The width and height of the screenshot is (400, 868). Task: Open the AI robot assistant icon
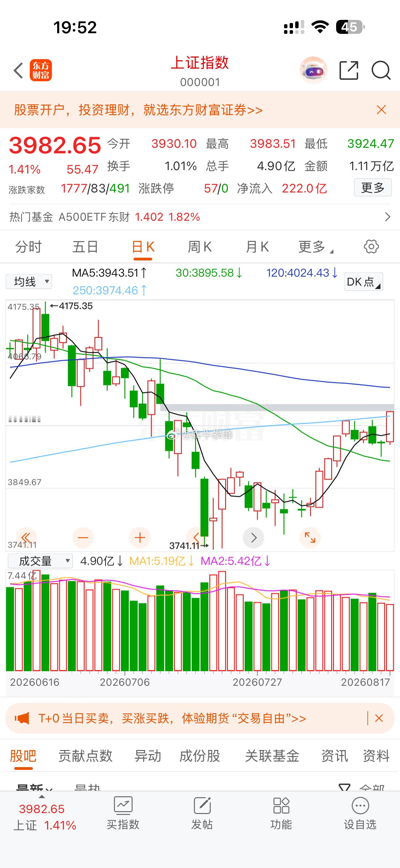313,70
